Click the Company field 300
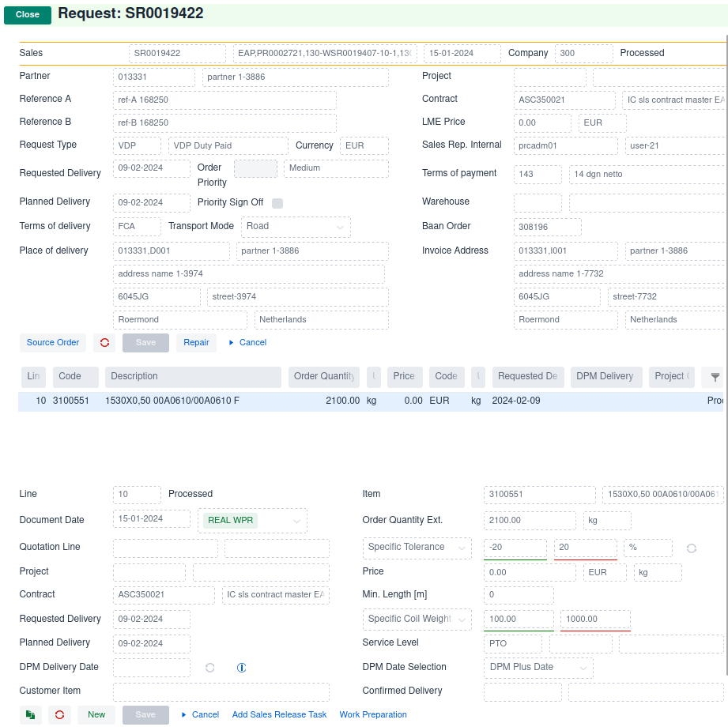 pyautogui.click(x=584, y=54)
